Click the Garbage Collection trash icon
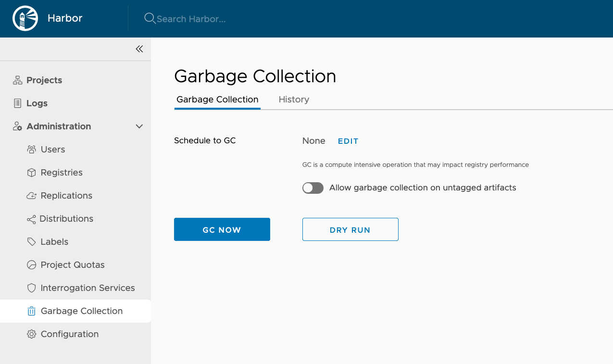613x364 pixels. pos(31,311)
